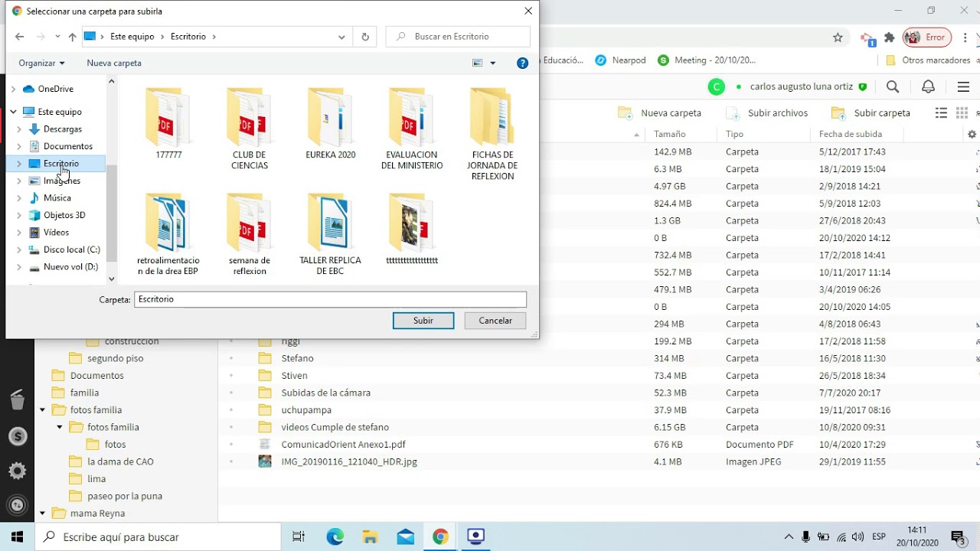This screenshot has width=980, height=551.
Task: Show hidden system tray icons
Action: point(789,537)
